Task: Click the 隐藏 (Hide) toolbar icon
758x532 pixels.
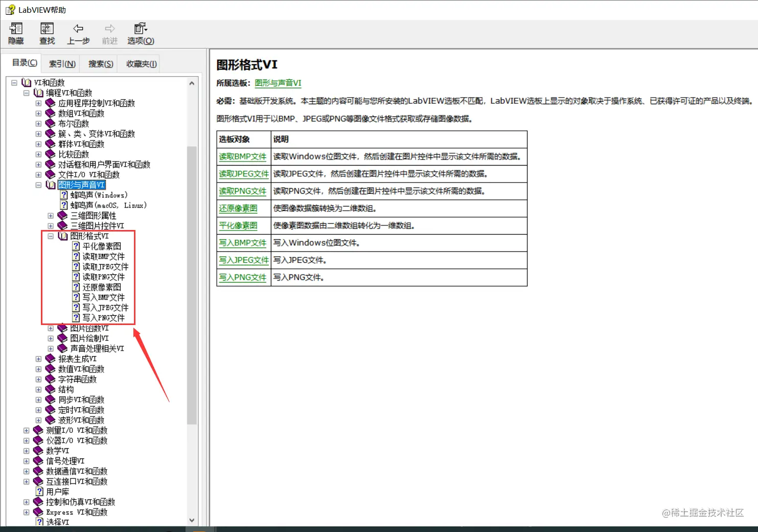Action: pyautogui.click(x=16, y=29)
